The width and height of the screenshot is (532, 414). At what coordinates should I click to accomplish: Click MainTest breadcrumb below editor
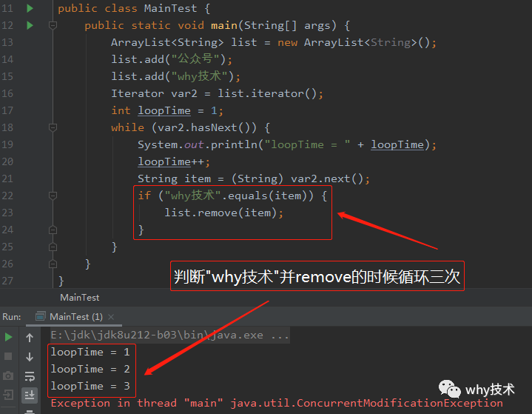(80, 298)
